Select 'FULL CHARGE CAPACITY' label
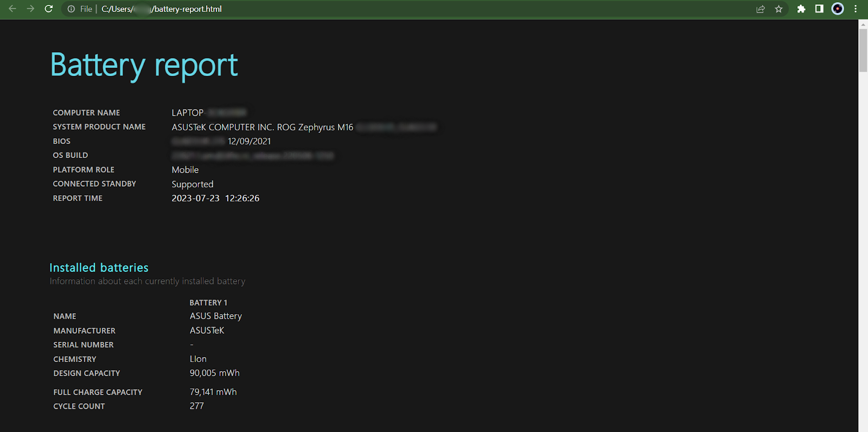The height and width of the screenshot is (432, 868). 98,392
